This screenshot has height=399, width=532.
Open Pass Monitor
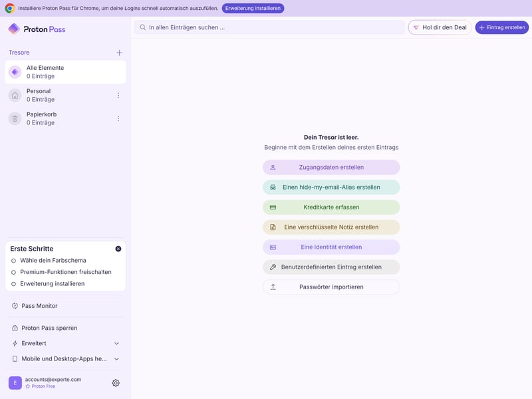pos(65,306)
